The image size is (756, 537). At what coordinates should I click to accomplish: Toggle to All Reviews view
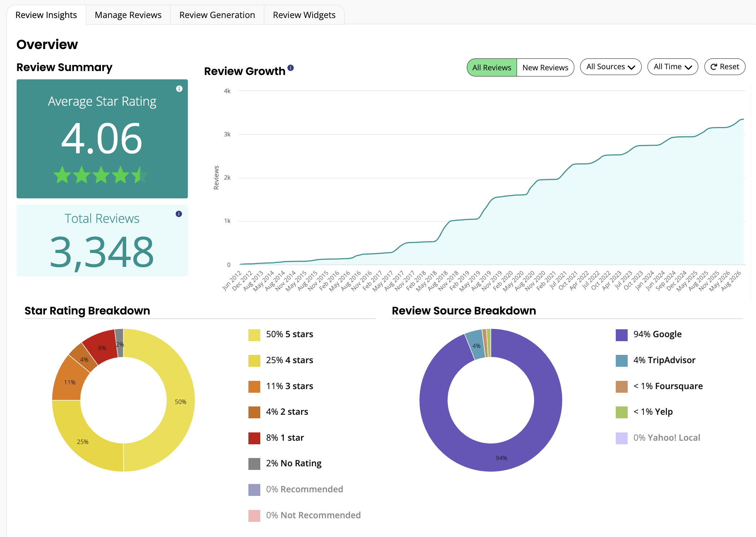pos(492,67)
